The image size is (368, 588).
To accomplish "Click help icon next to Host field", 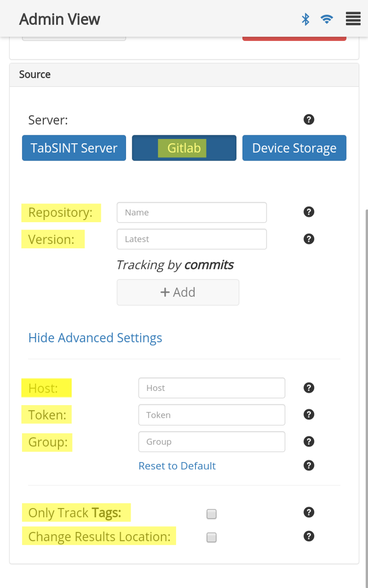I will [309, 388].
